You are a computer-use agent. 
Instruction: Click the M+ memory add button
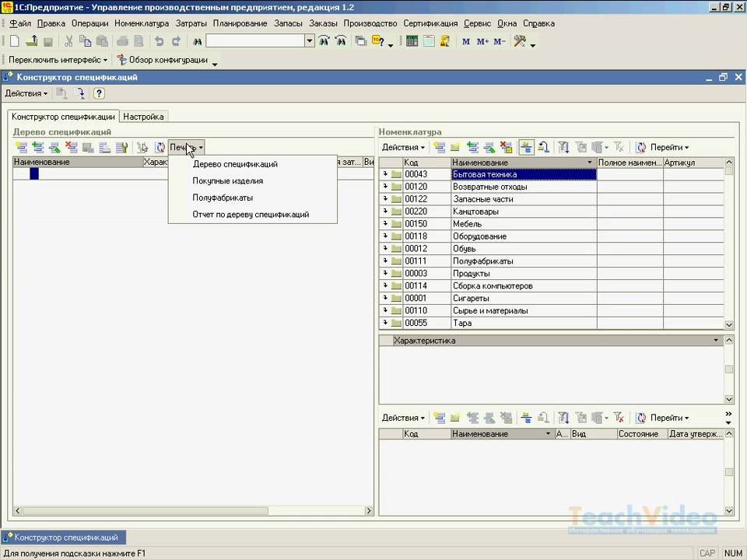coord(482,41)
